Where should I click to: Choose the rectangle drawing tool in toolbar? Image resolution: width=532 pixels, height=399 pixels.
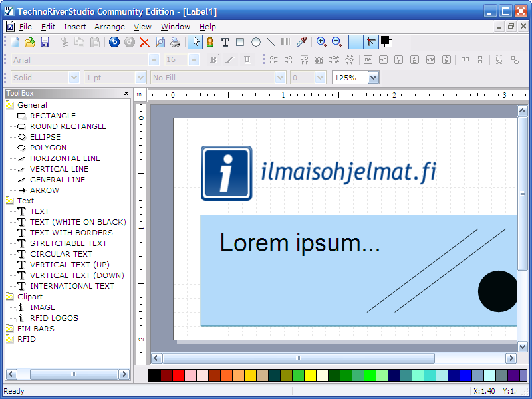(240, 42)
